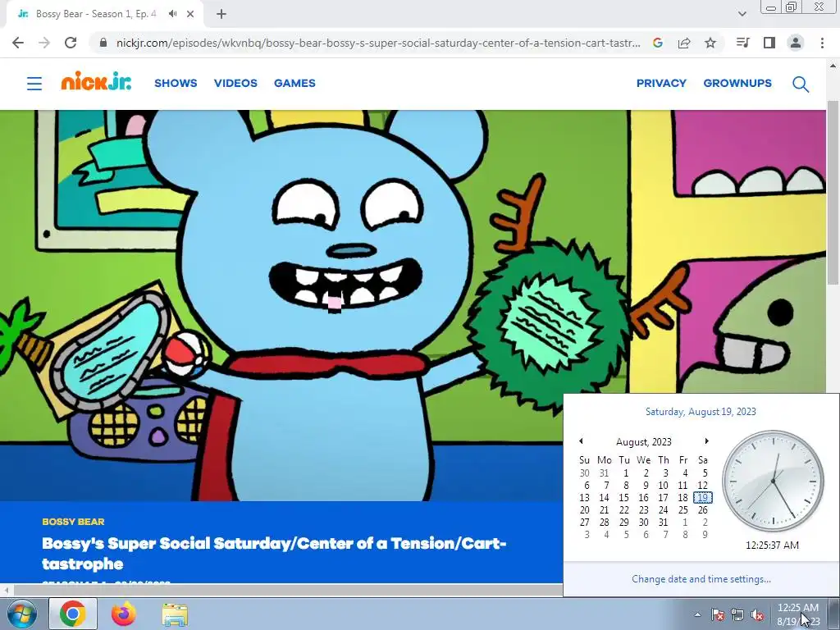Click the vertical page scrollbar
The height and width of the screenshot is (630, 840).
[833, 193]
